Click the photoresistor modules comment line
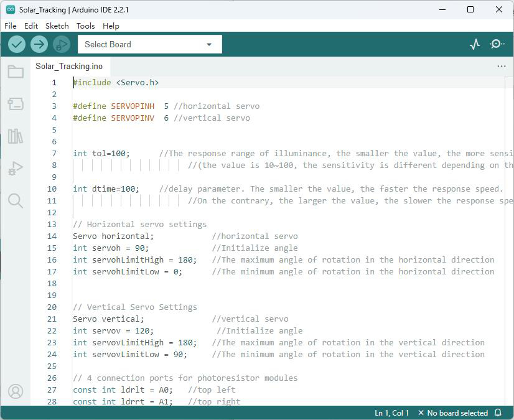 (185, 378)
